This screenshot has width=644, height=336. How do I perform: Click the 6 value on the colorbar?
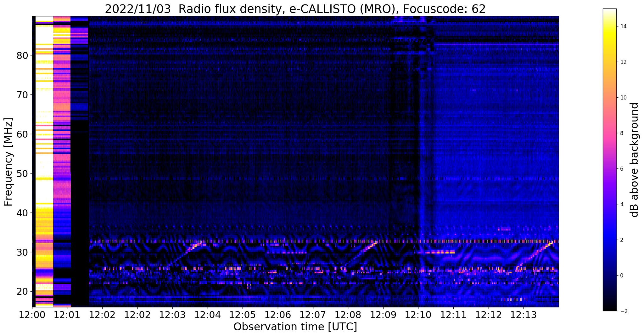pos(621,169)
